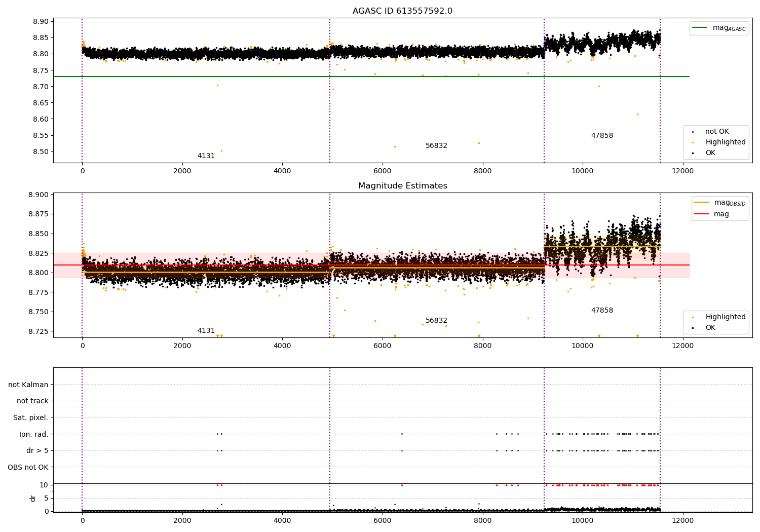The height and width of the screenshot is (532, 760).
Task: Click the 'dr' y-axis label
Action: pos(33,499)
